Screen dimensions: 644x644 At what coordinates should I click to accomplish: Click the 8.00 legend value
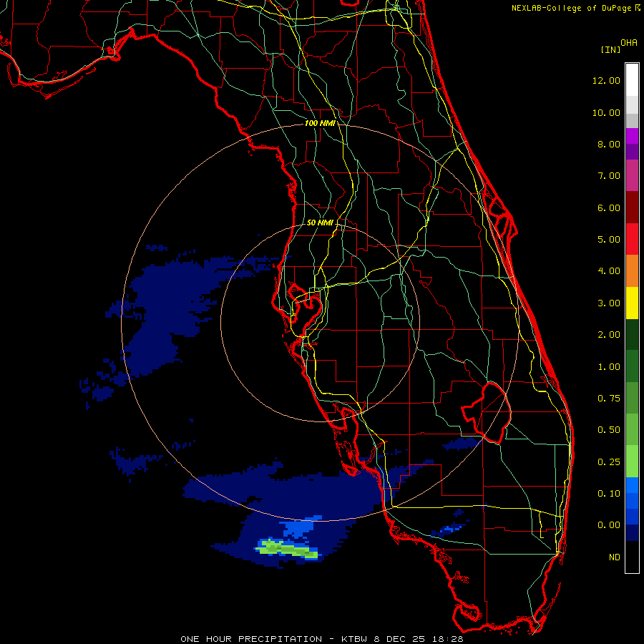(x=609, y=144)
